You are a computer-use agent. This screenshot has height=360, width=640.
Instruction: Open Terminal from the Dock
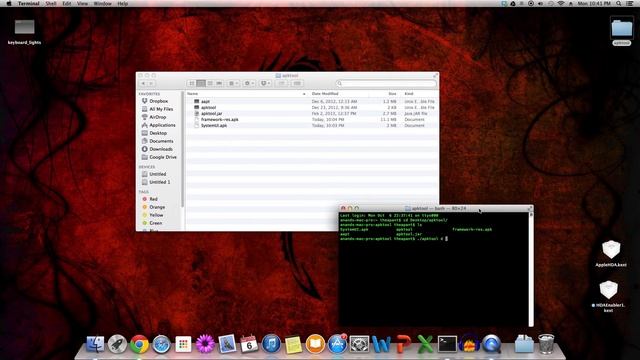coord(447,344)
